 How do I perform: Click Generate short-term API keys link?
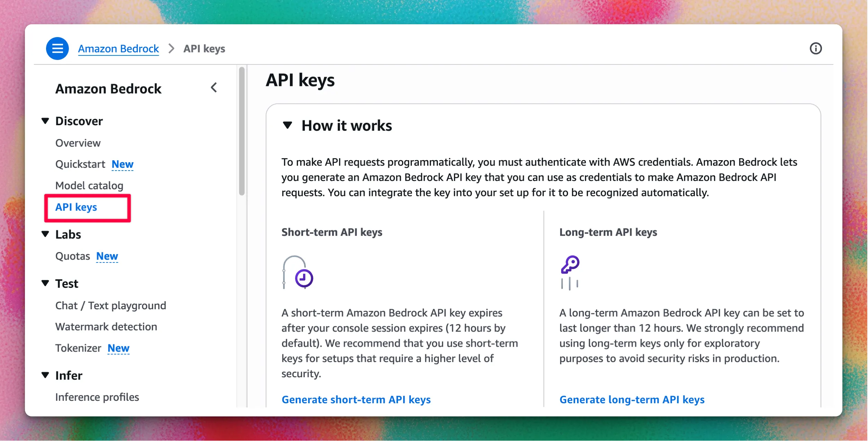[x=356, y=399]
